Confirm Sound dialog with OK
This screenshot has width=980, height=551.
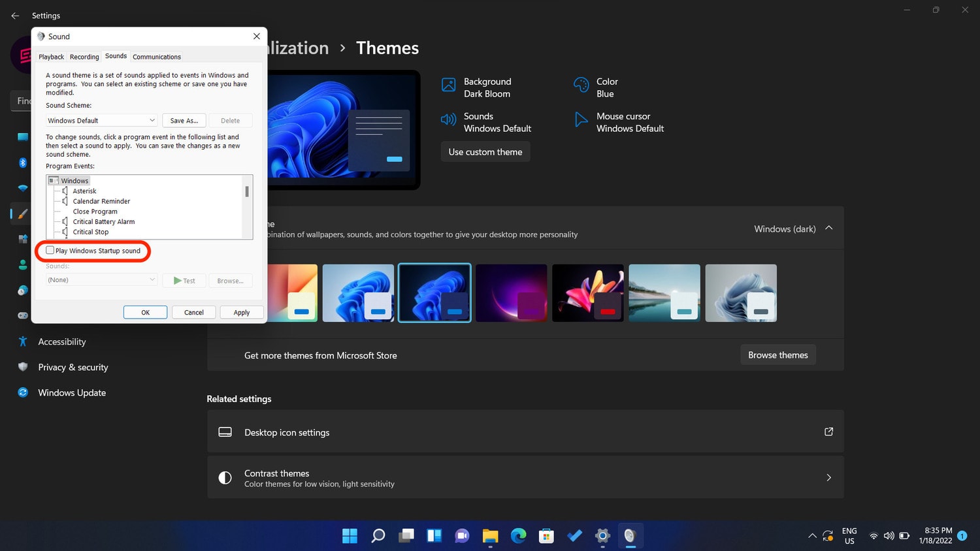click(x=145, y=313)
